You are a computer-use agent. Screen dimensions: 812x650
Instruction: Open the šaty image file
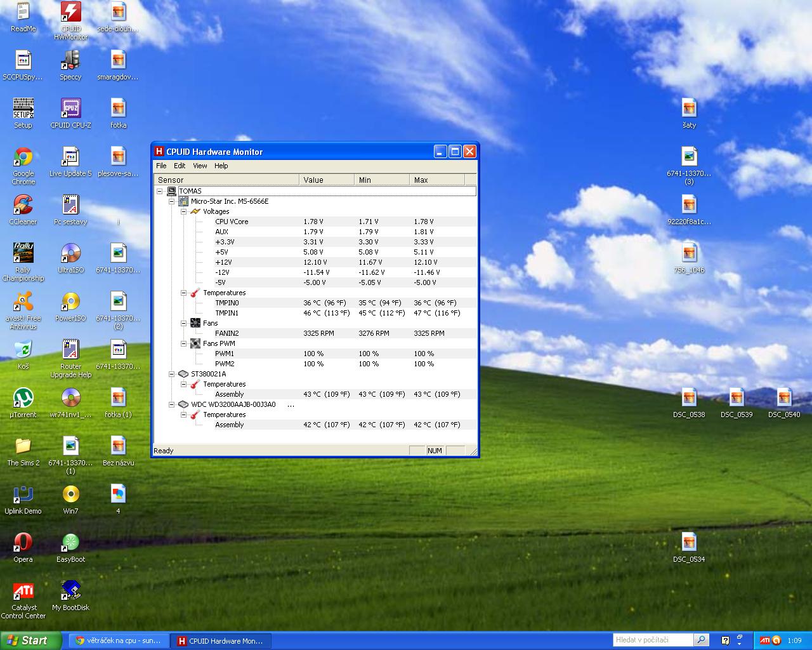point(689,114)
